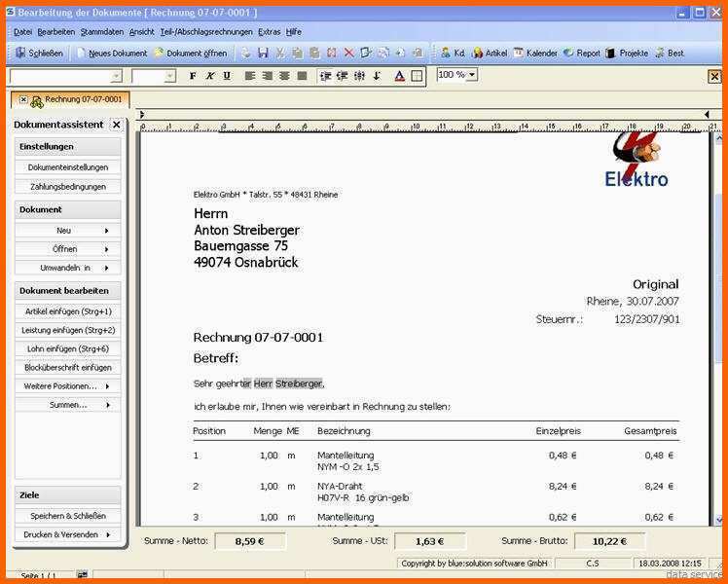Open the 100 % zoom dropdown
728x584 pixels.
coord(472,75)
